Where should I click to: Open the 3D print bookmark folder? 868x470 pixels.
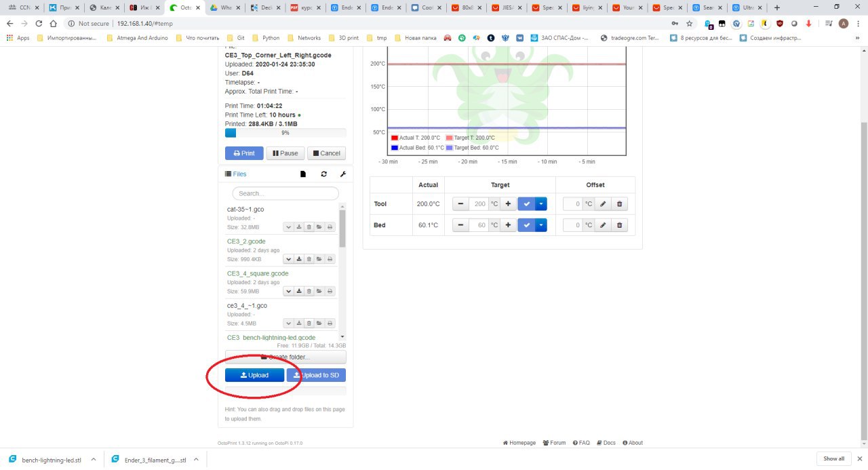(343, 38)
